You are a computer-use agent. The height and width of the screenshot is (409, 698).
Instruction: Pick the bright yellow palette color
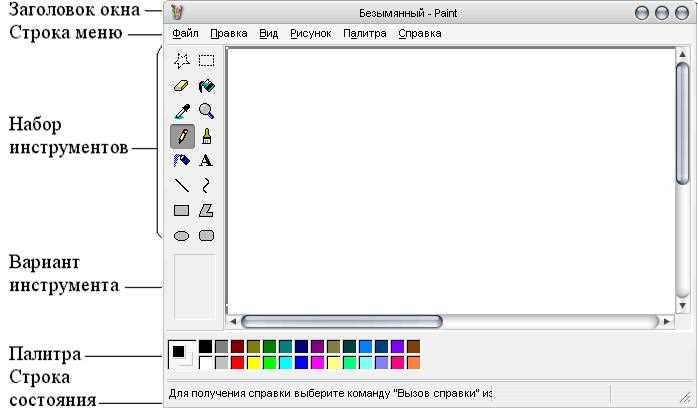pos(253,362)
